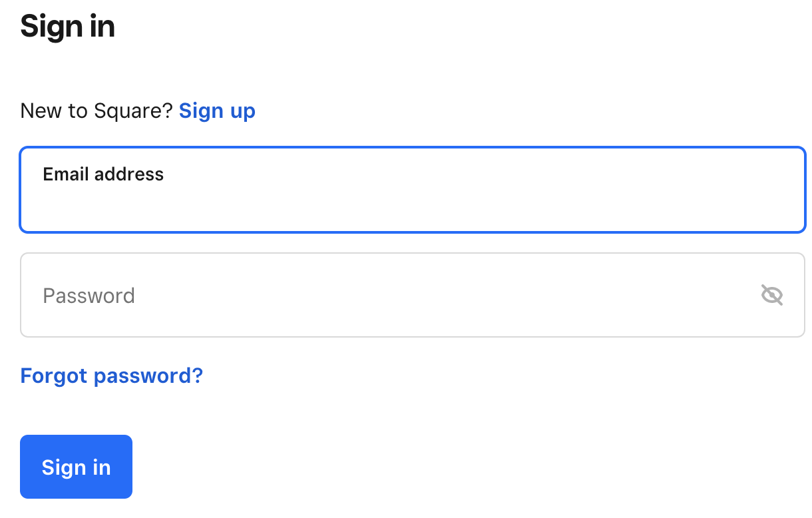Click the Password placeholder text
This screenshot has width=812, height=518.
pos(89,296)
